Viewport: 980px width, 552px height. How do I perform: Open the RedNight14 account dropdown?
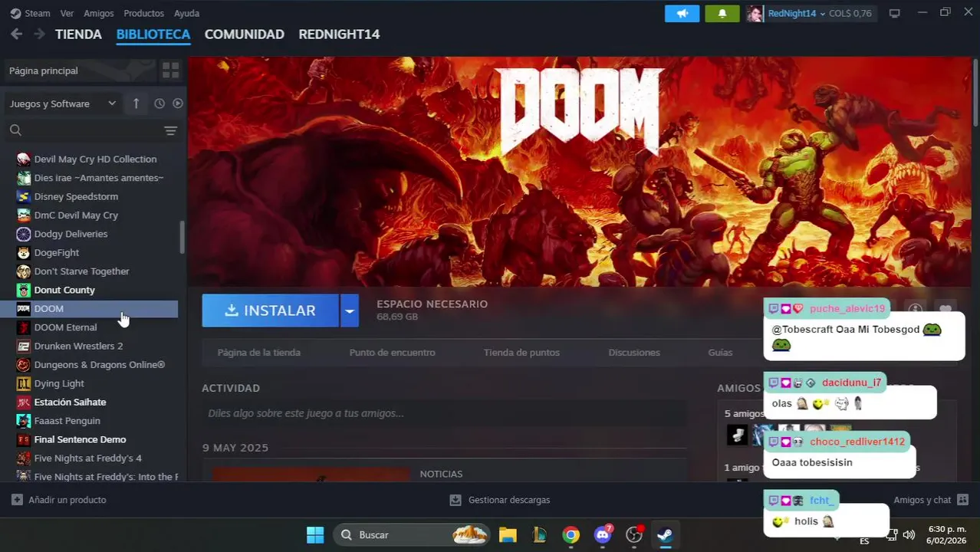click(x=796, y=13)
